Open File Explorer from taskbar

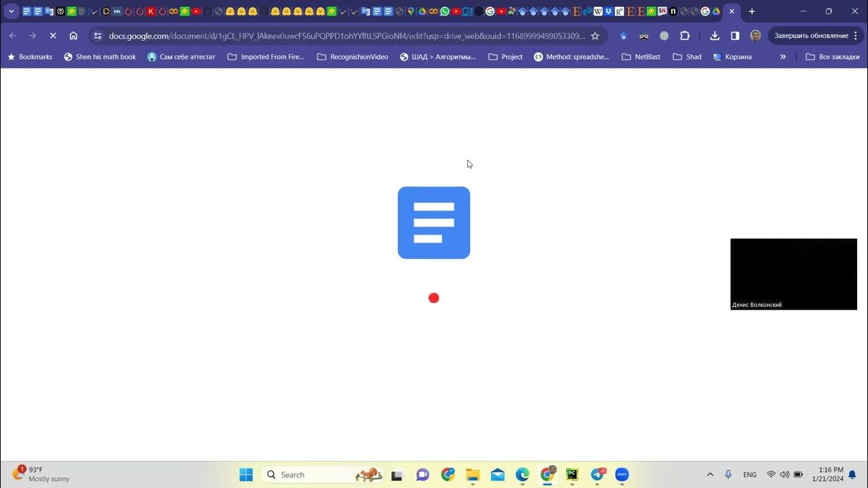click(473, 474)
